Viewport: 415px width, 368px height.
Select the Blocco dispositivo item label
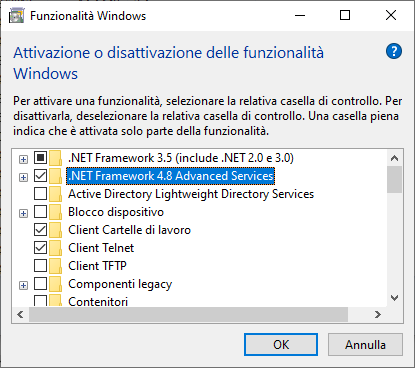point(116,212)
